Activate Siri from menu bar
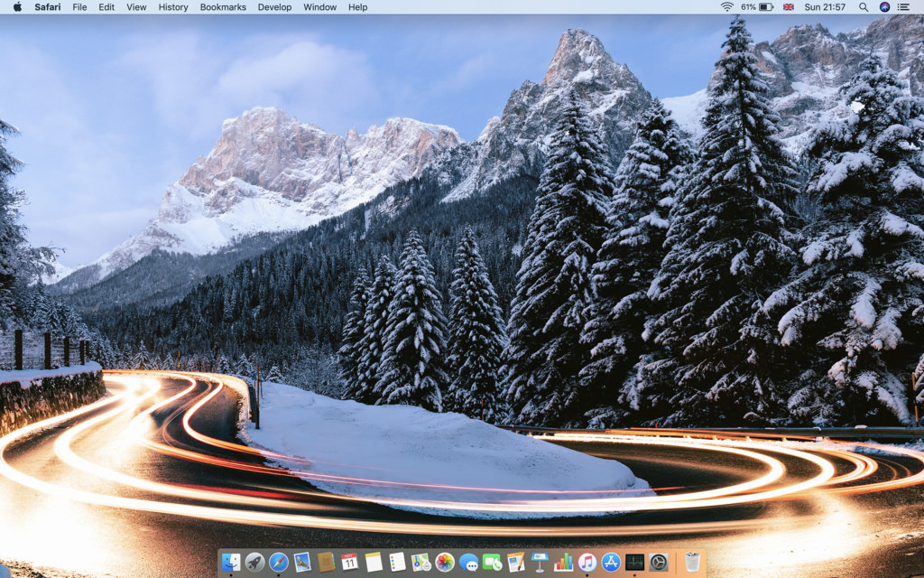The height and width of the screenshot is (578, 924). [884, 7]
